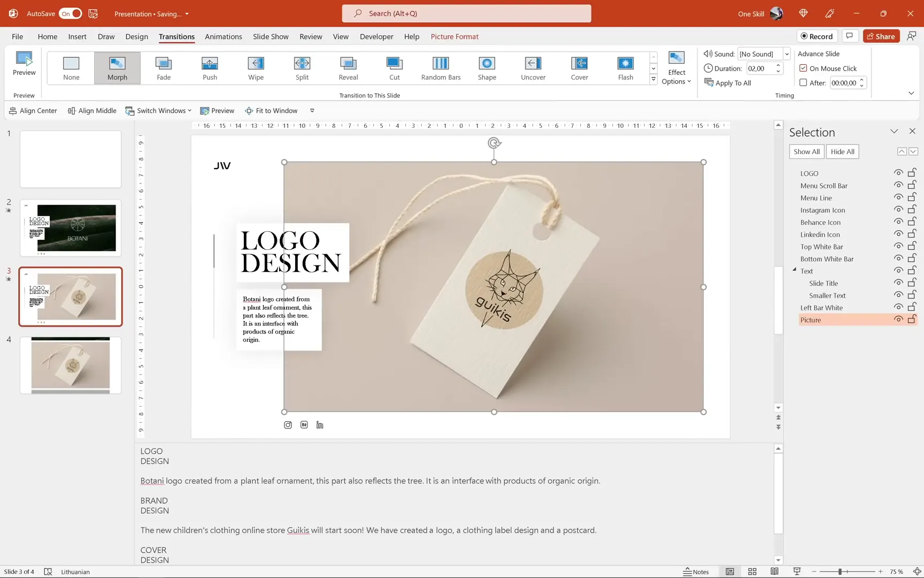924x578 pixels.
Task: Open presentation name dropdown in title bar
Action: [187, 14]
